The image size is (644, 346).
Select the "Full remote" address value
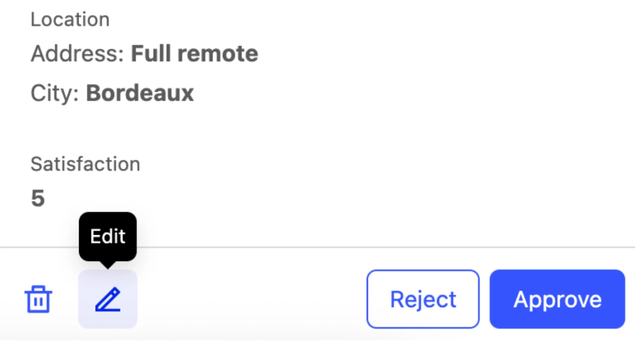(194, 54)
